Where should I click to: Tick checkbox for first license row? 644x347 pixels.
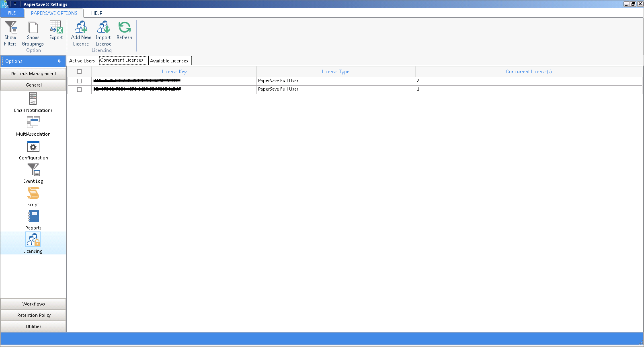point(79,81)
